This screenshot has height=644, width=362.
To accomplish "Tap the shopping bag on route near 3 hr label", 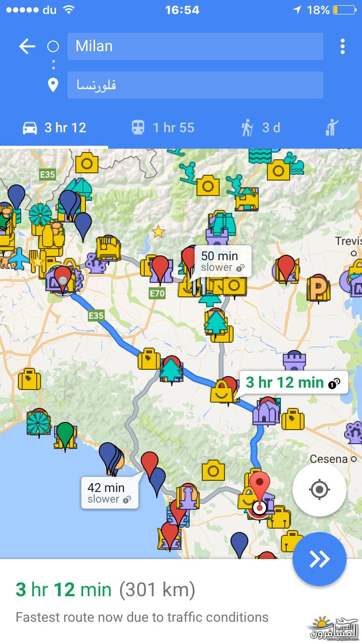I will point(222,392).
